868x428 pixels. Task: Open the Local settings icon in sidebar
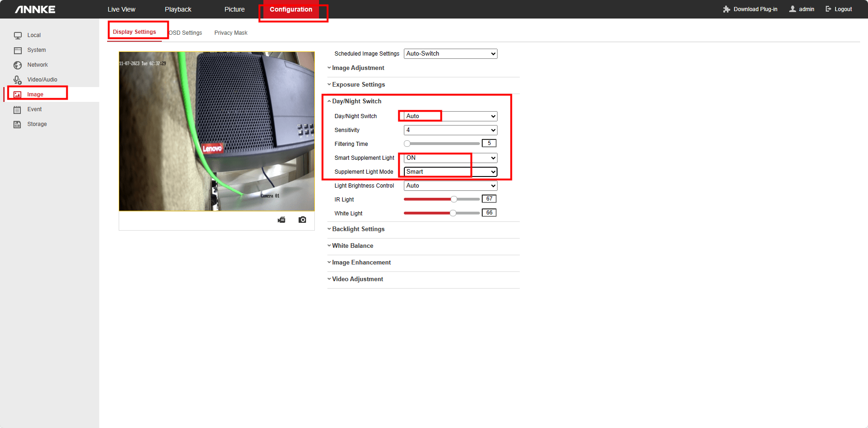(18, 35)
